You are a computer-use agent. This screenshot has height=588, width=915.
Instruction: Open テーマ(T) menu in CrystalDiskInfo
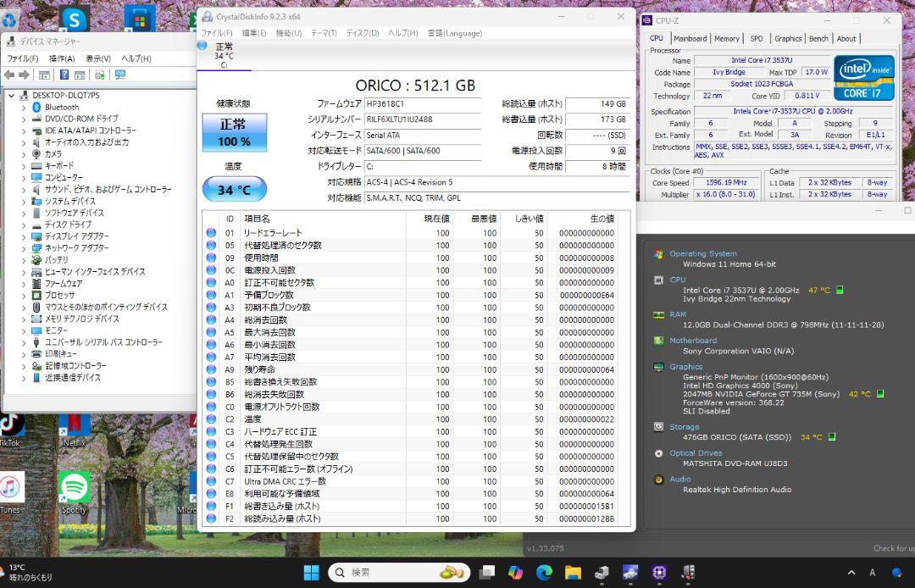pos(324,33)
